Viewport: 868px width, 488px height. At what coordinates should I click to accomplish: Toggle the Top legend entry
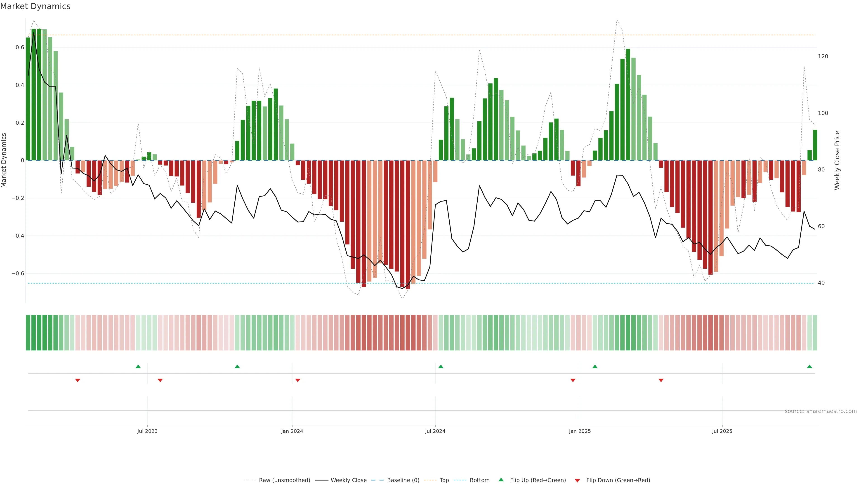444,480
